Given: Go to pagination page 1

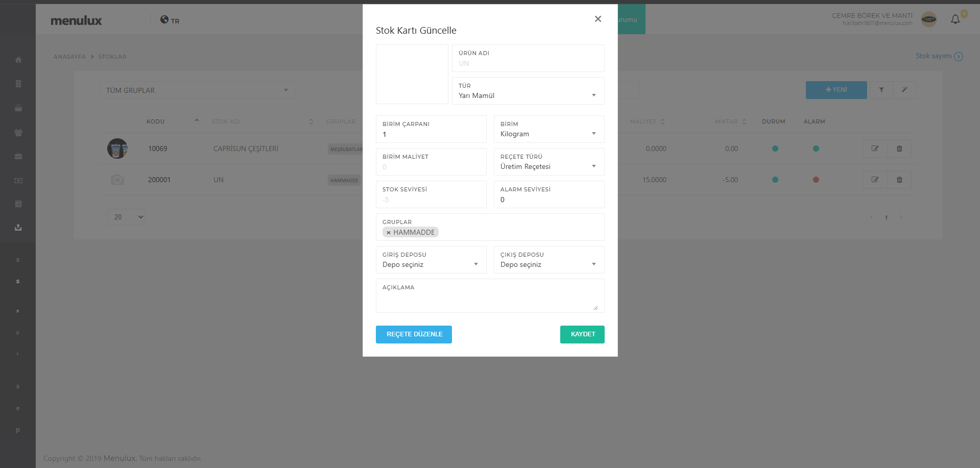Looking at the screenshot, I should coord(886,217).
